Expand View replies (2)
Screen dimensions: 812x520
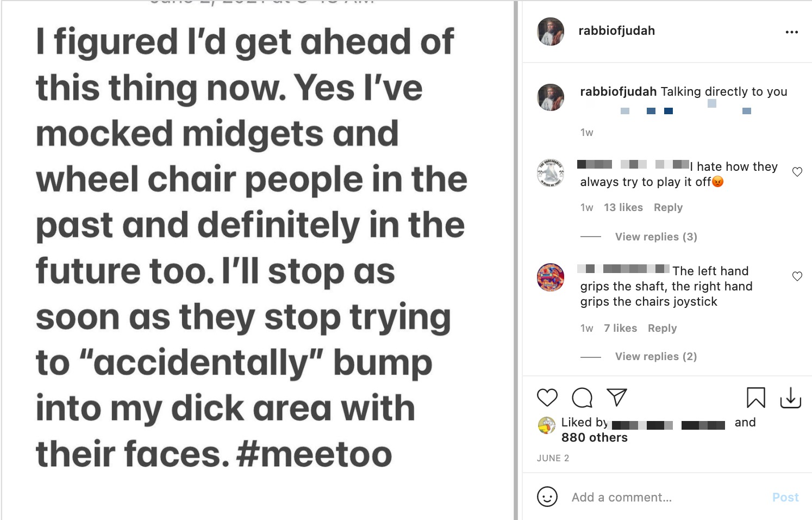[656, 356]
